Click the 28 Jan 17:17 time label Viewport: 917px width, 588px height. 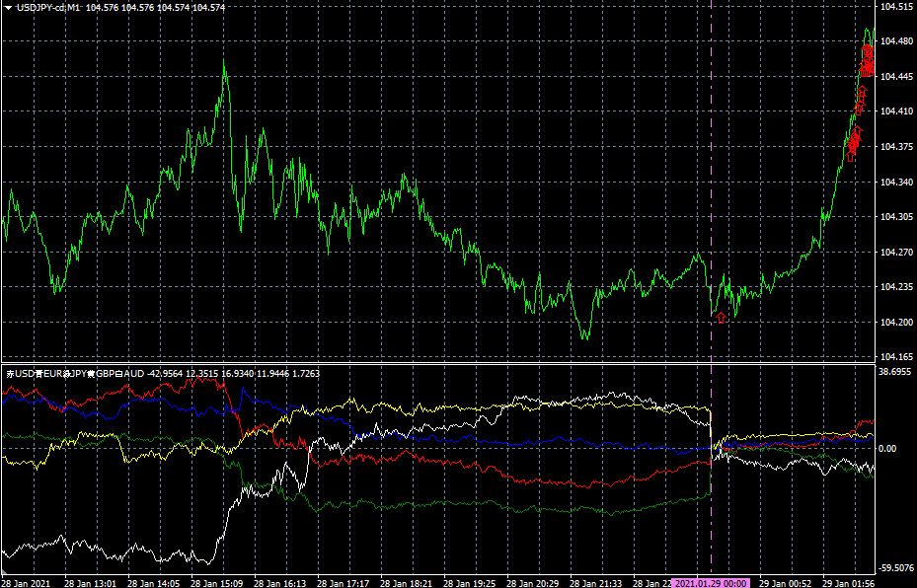click(343, 583)
